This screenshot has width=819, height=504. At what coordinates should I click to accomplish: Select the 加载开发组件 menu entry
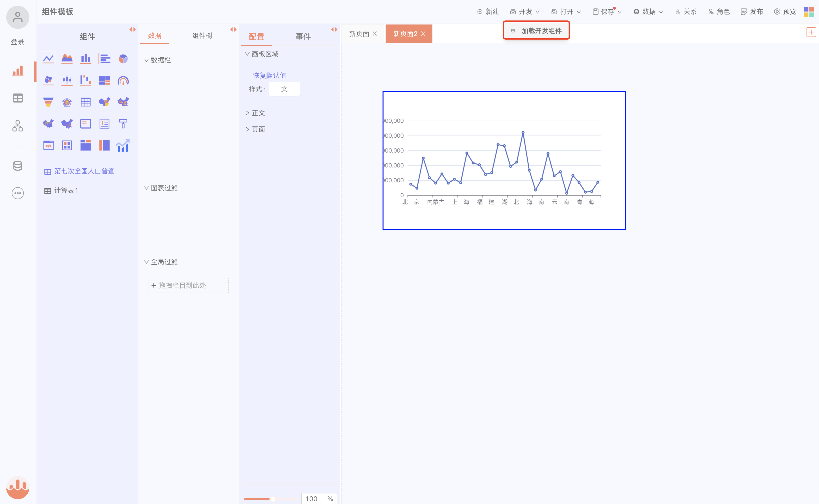click(537, 31)
